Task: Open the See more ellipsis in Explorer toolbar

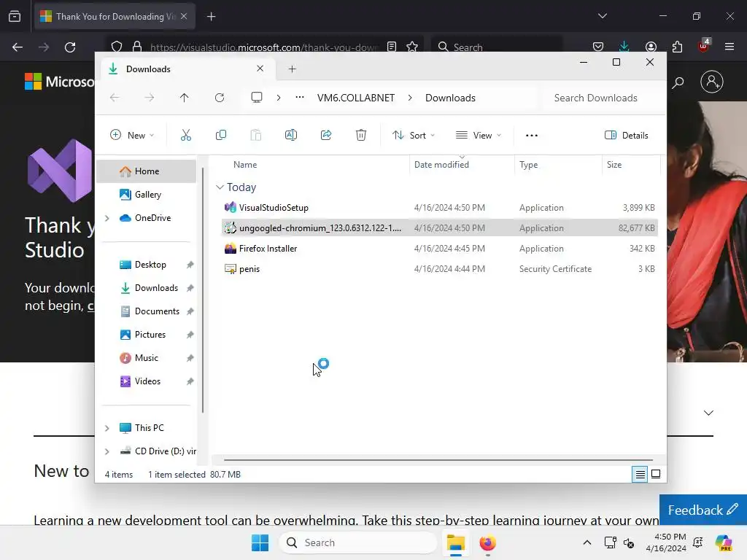Action: [x=532, y=135]
